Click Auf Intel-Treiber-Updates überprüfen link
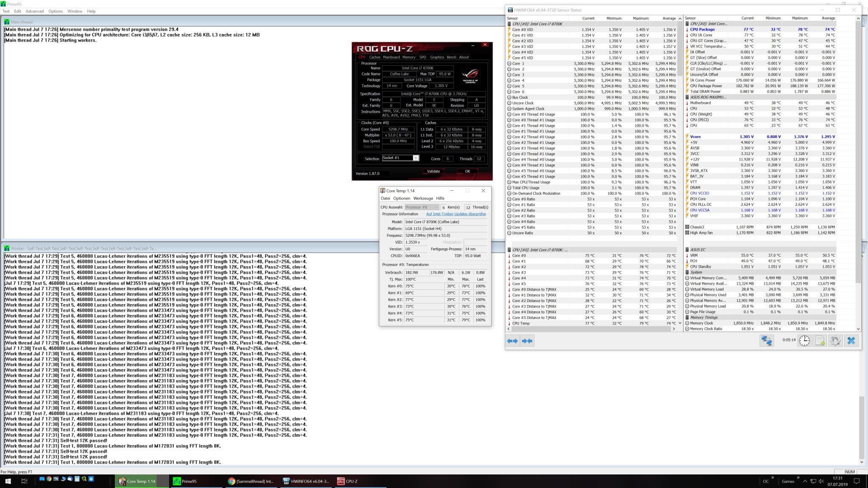 point(456,214)
